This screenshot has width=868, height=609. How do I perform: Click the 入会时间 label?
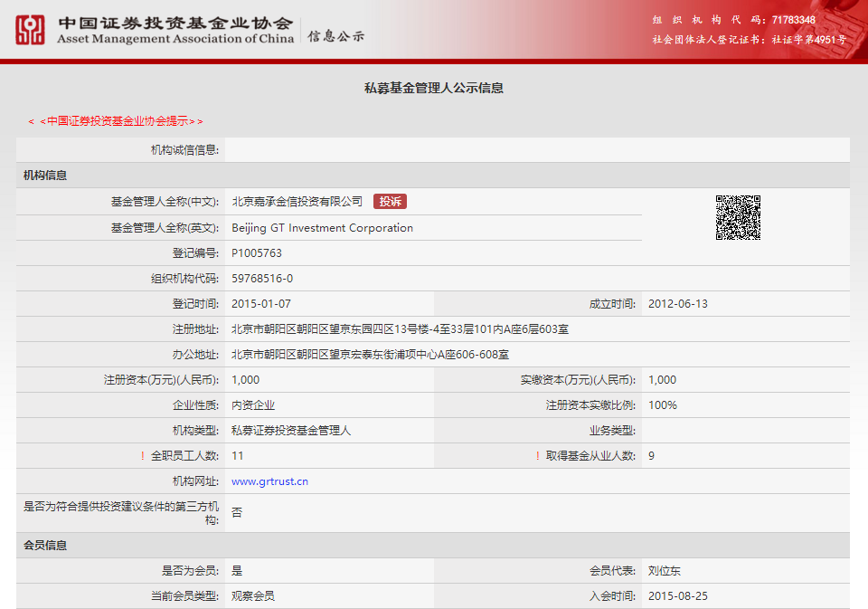point(612,596)
